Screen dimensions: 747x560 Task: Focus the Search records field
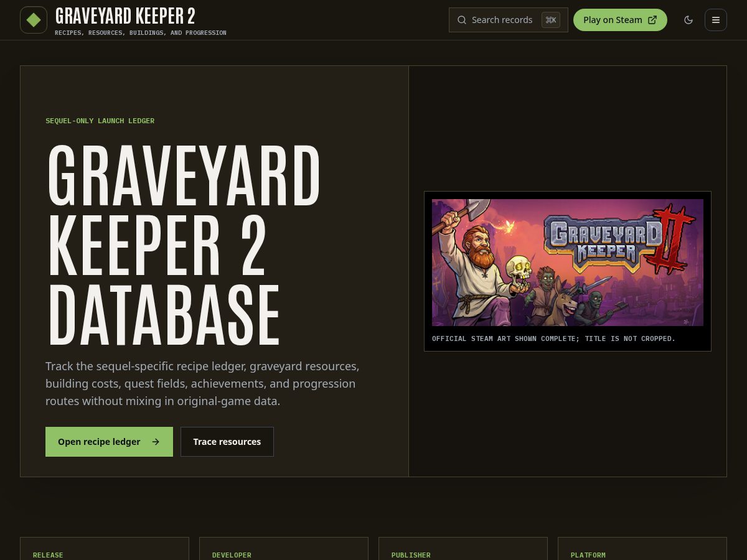point(508,20)
